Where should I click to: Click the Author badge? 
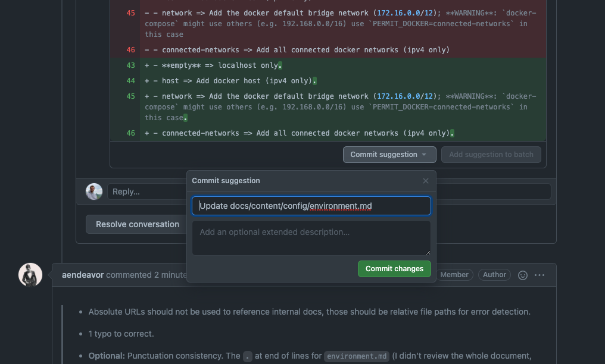[x=494, y=275]
